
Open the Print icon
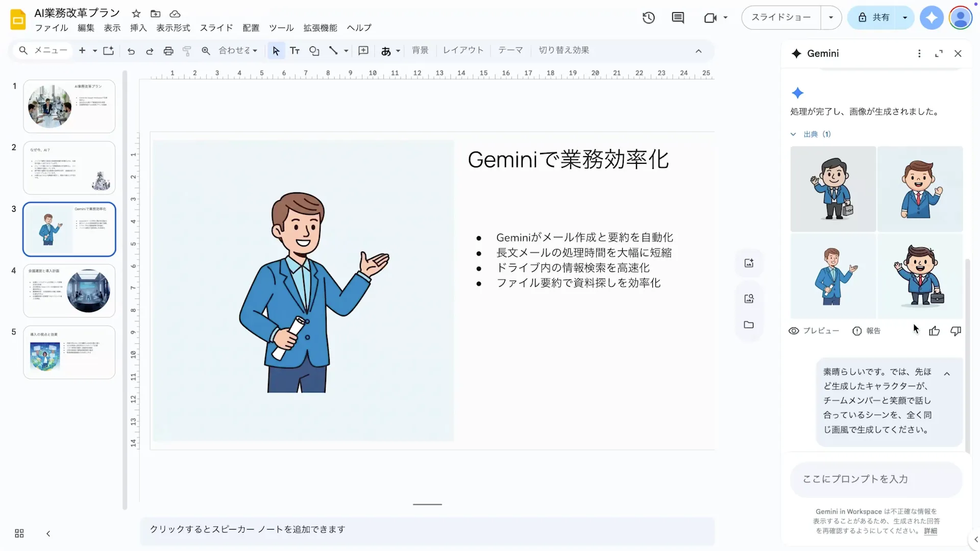(x=168, y=51)
